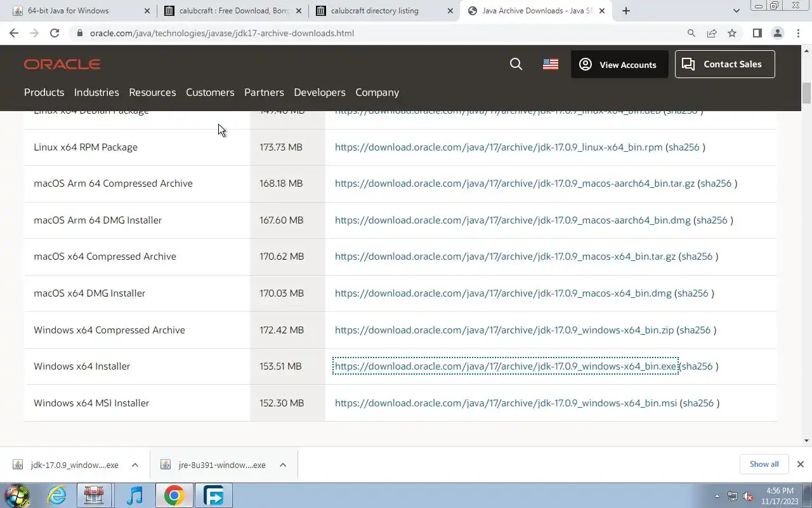Open the Chrome taskbar icon
Image resolution: width=812 pixels, height=508 pixels.
click(x=174, y=495)
